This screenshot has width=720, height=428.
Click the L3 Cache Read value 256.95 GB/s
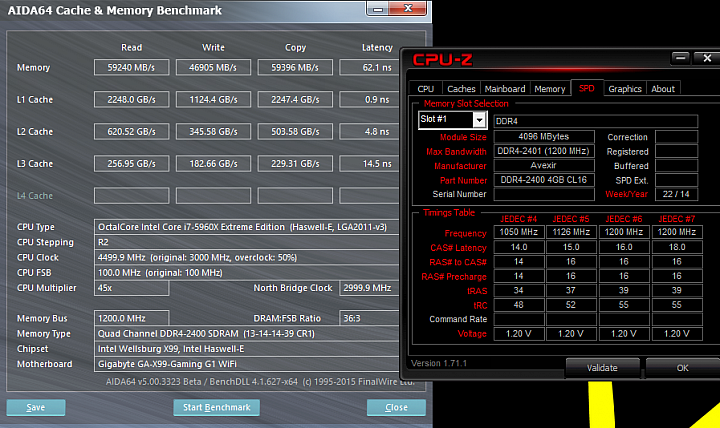point(131,163)
